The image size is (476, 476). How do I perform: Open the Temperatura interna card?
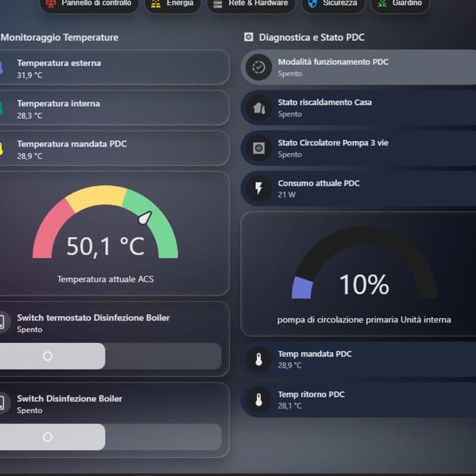pos(114,108)
